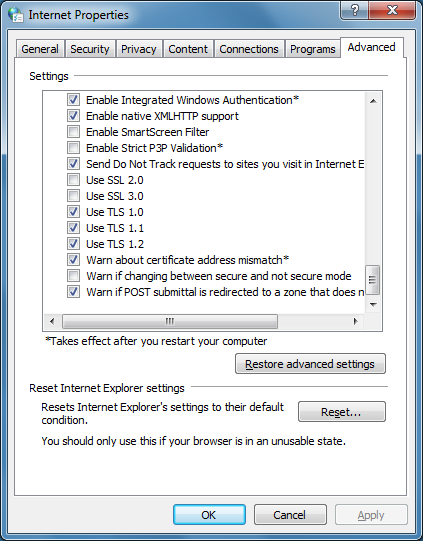Disable Use TLS 1.2 checkbox
Screen dimensions: 423x541
pyautogui.click(x=73, y=244)
